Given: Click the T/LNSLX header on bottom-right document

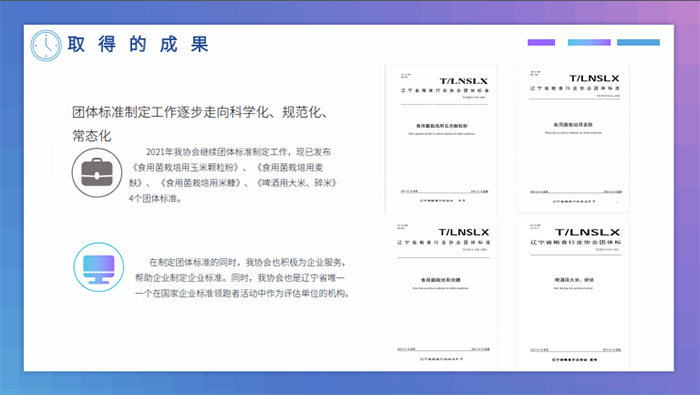Looking at the screenshot, I should (587, 233).
